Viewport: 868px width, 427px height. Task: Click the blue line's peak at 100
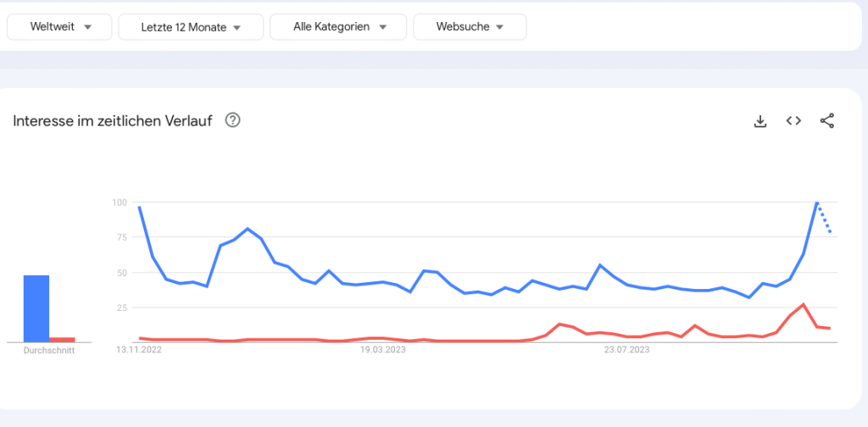pos(816,202)
